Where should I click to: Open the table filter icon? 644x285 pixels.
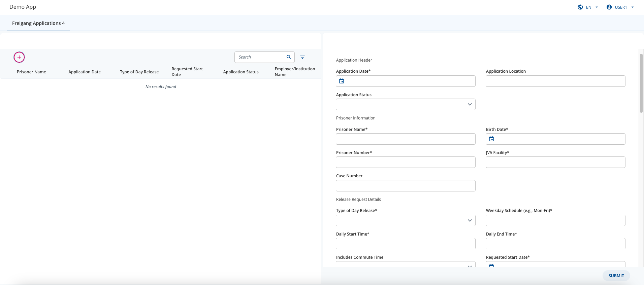(302, 57)
